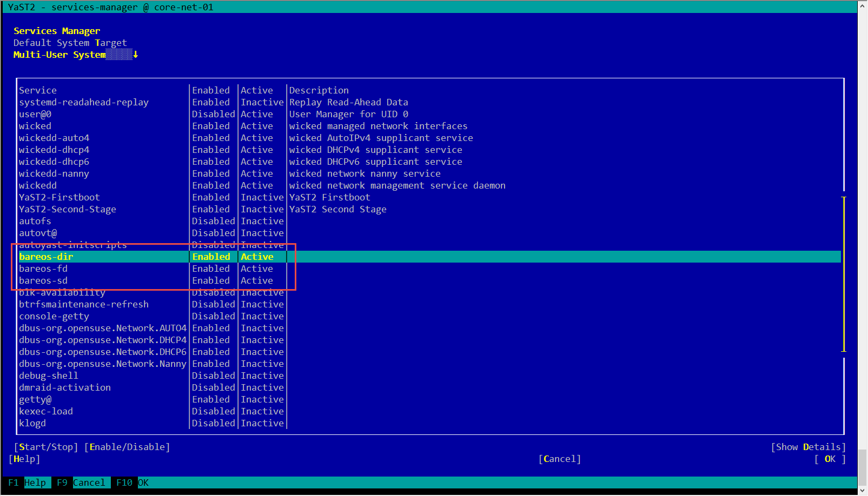The height and width of the screenshot is (496, 868).
Task: Select the systemd-readahead-replay service row
Action: point(430,102)
